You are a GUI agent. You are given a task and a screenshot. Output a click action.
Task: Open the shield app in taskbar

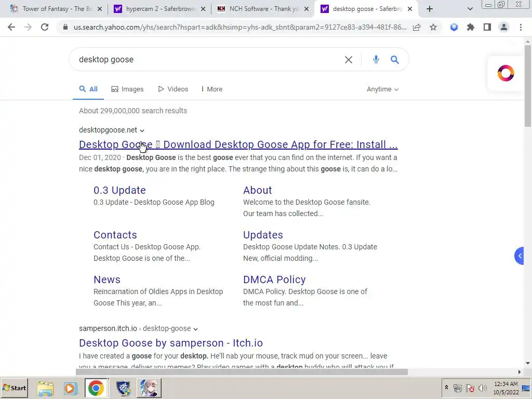123,388
